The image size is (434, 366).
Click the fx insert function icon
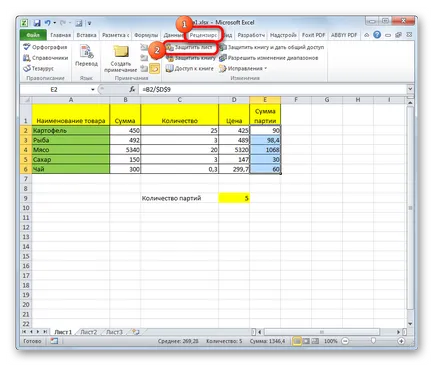[132, 89]
